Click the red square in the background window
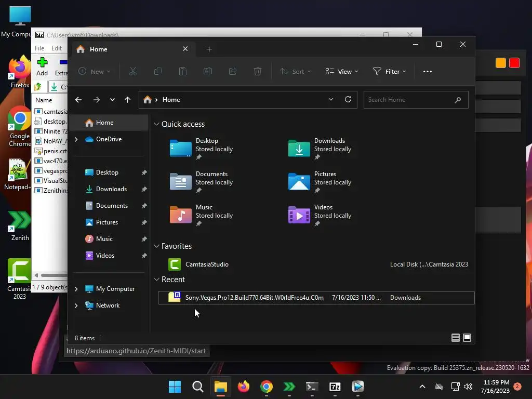This screenshot has height=399, width=532. pos(514,63)
